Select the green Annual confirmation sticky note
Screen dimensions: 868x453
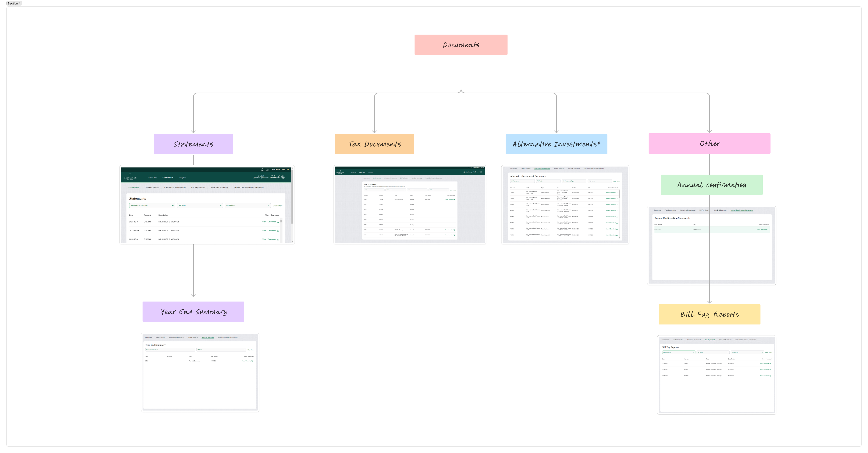point(712,185)
